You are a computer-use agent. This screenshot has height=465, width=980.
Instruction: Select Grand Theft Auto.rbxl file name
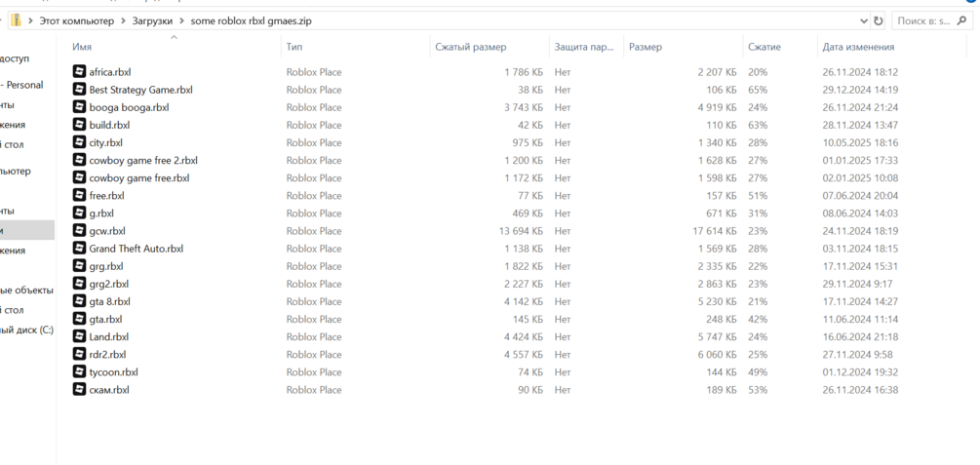point(137,249)
